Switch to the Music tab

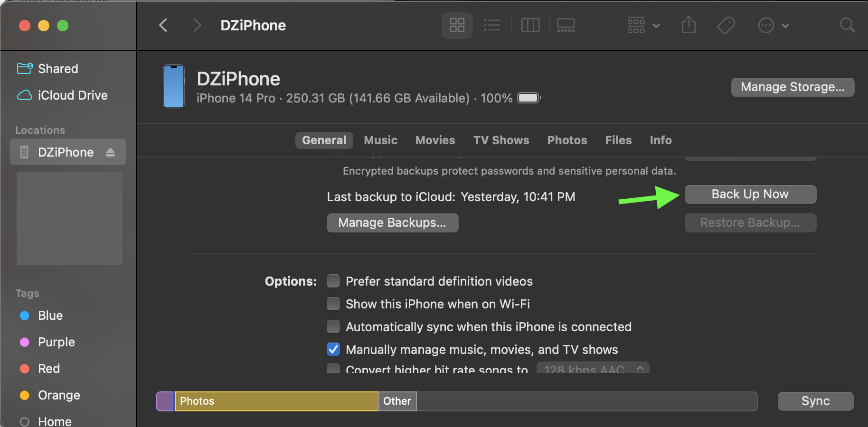pyautogui.click(x=380, y=140)
